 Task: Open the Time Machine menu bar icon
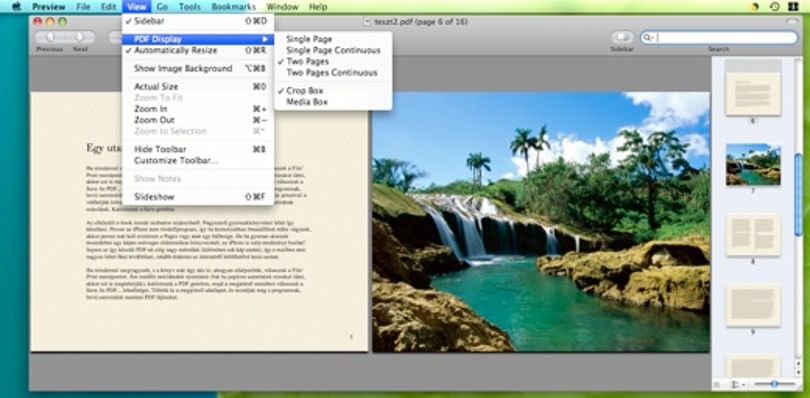774,7
